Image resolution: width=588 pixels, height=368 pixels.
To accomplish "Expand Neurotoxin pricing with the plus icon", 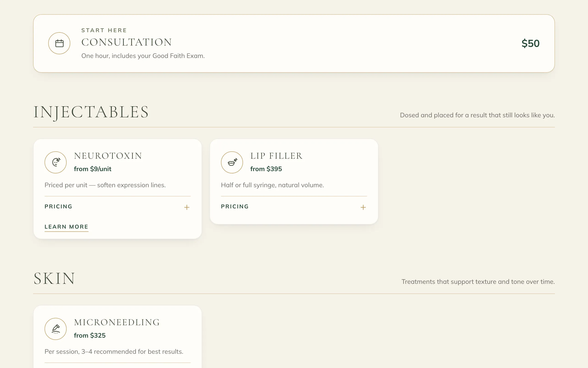I will [x=187, y=207].
